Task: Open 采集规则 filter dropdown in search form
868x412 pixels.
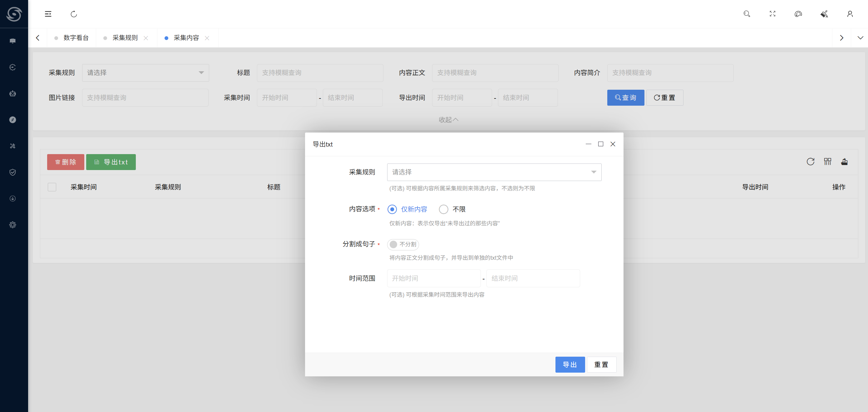Action: [x=145, y=73]
